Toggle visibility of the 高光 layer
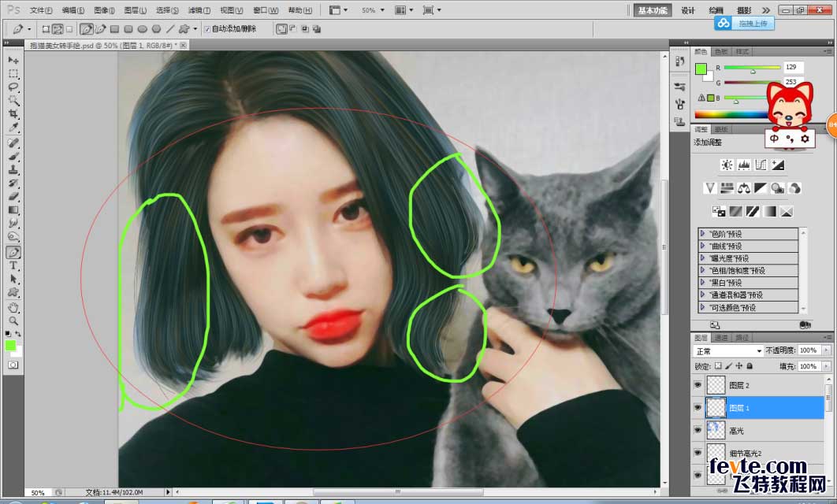Viewport: 837px width, 504px height. 698,429
